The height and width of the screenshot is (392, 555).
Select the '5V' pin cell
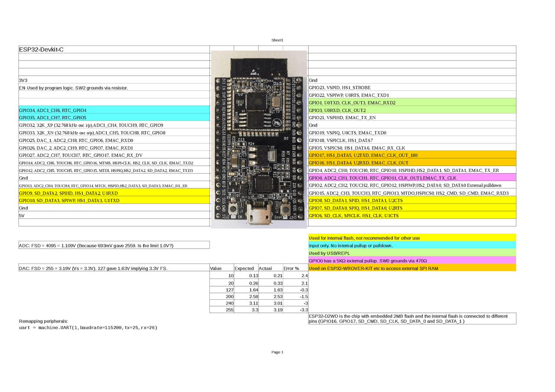click(114, 215)
